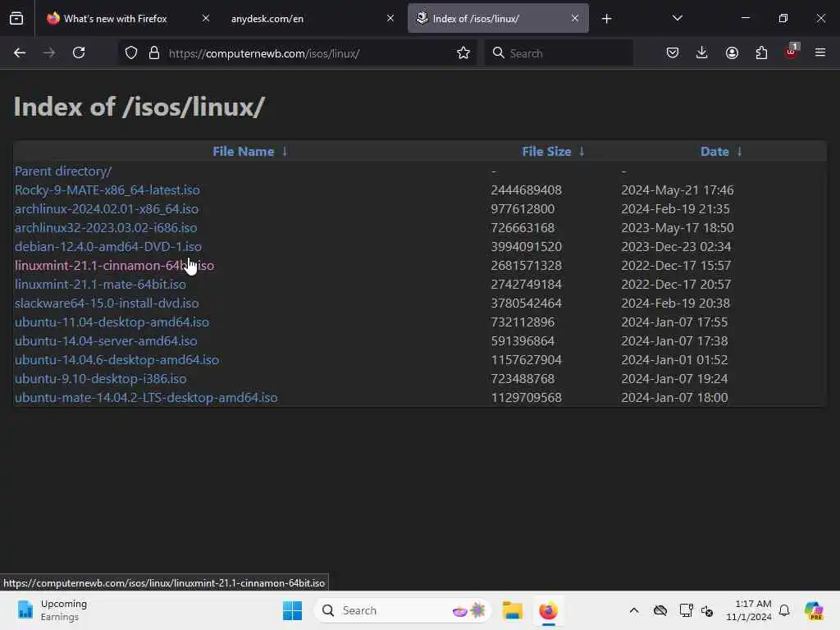Open the Firefox account menu
The image size is (840, 630).
[732, 52]
